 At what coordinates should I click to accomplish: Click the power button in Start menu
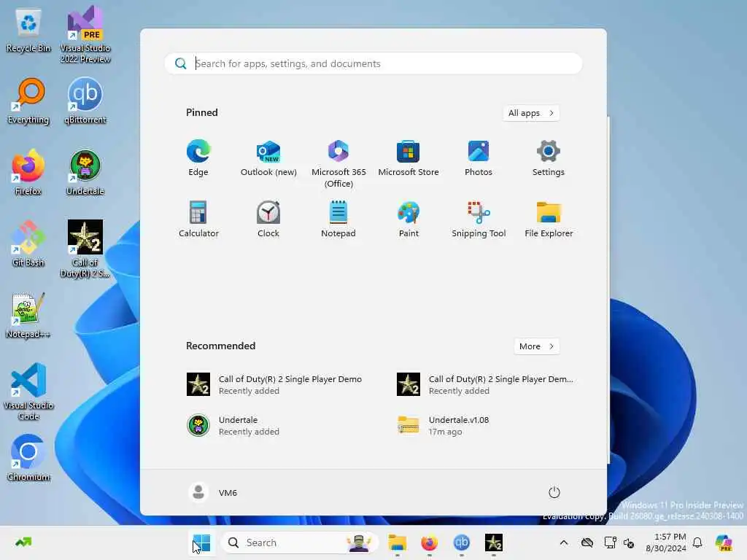click(554, 492)
